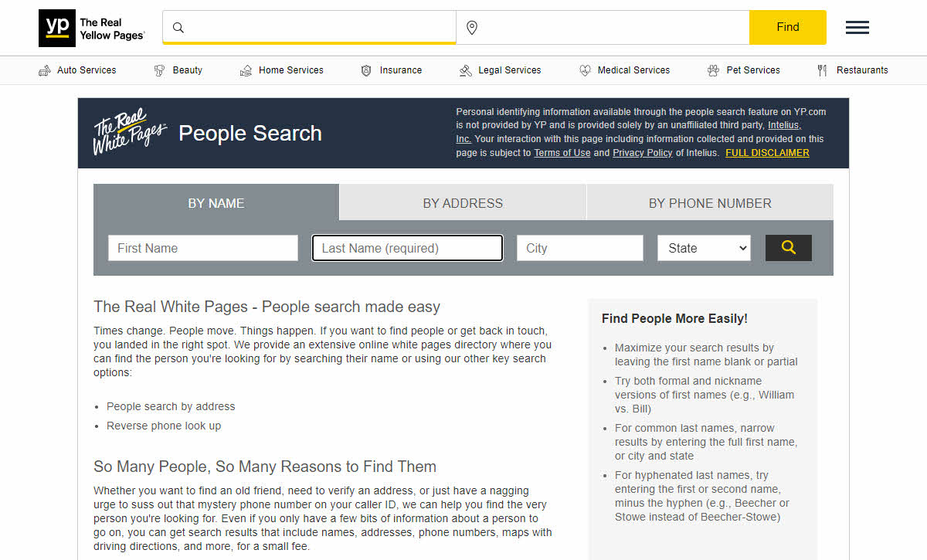
Task: Click the Medical Services heart icon
Action: [585, 70]
